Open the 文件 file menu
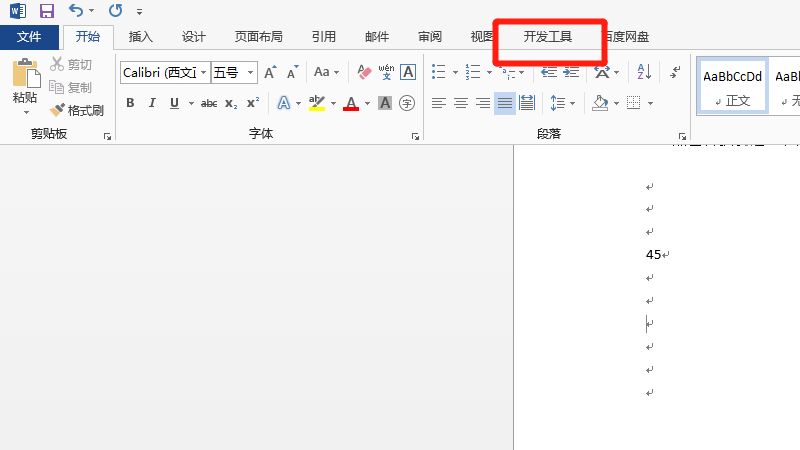 29,37
